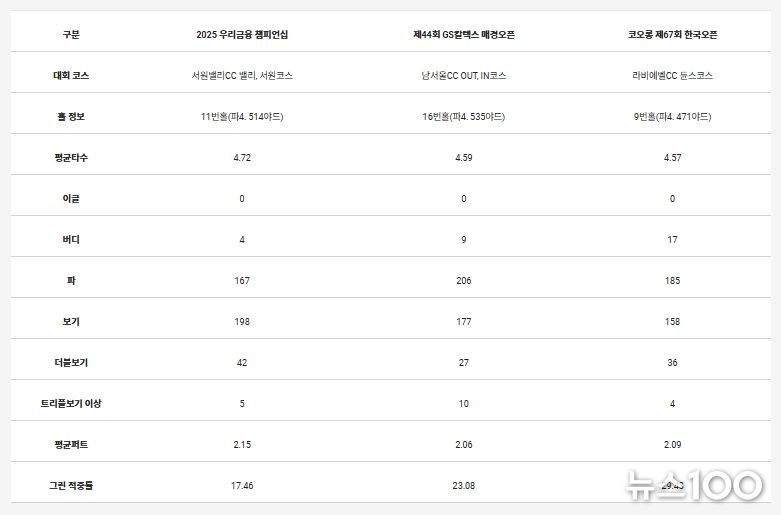Select the 4.72 average strokes value

242,158
